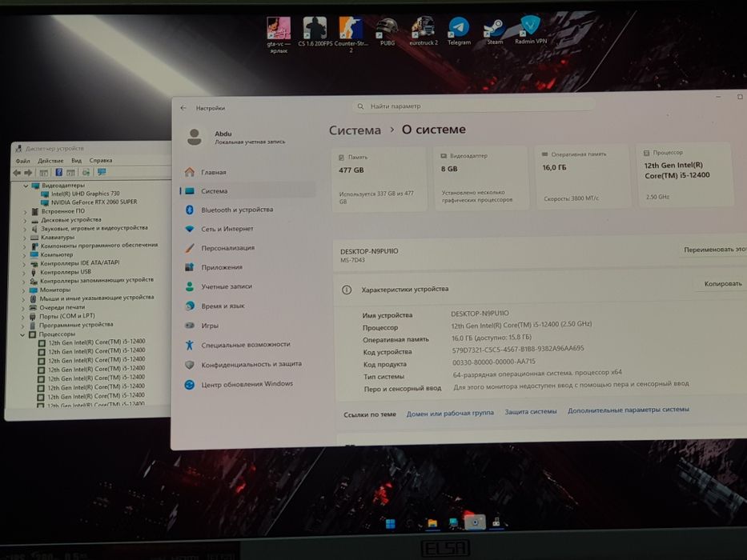The image size is (747, 560).
Task: Collapse Видеоадаптеры node chevron
Action: tap(26, 186)
